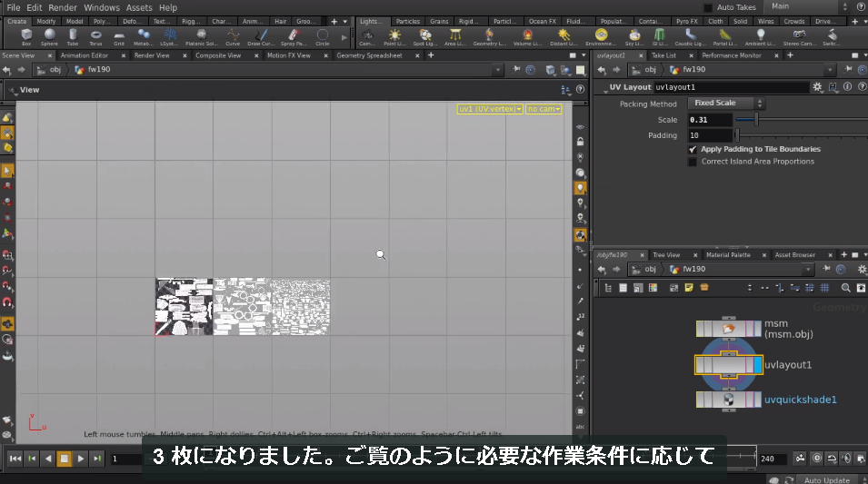Add a Sky Light from shelf

[x=634, y=37]
